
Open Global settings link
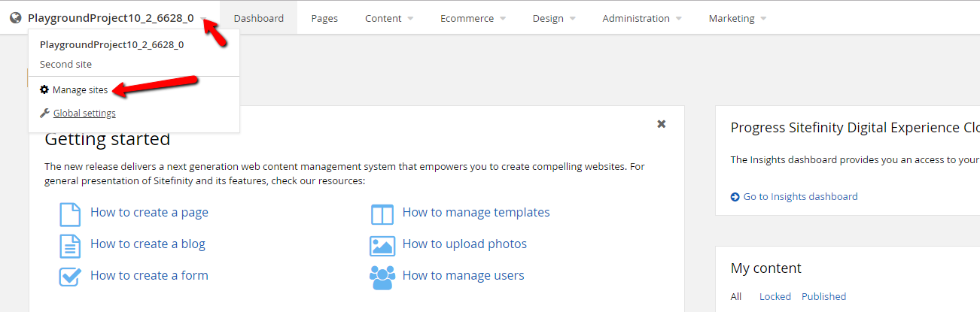click(x=84, y=114)
